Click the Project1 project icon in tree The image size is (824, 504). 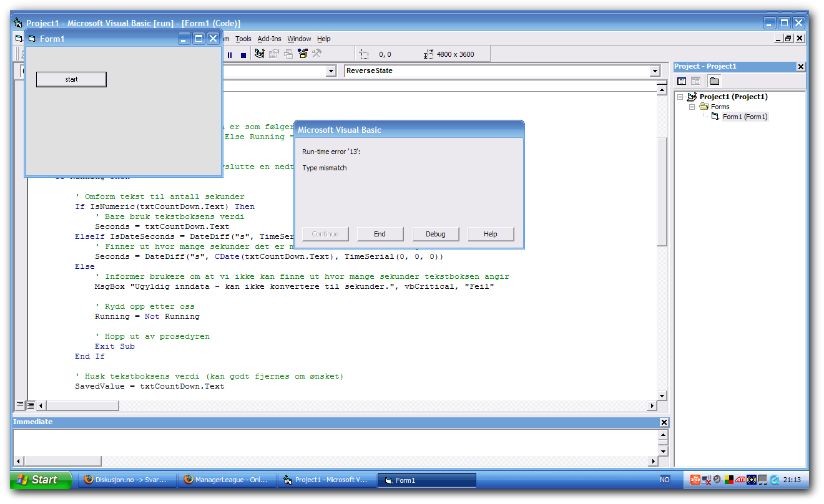pyautogui.click(x=691, y=97)
